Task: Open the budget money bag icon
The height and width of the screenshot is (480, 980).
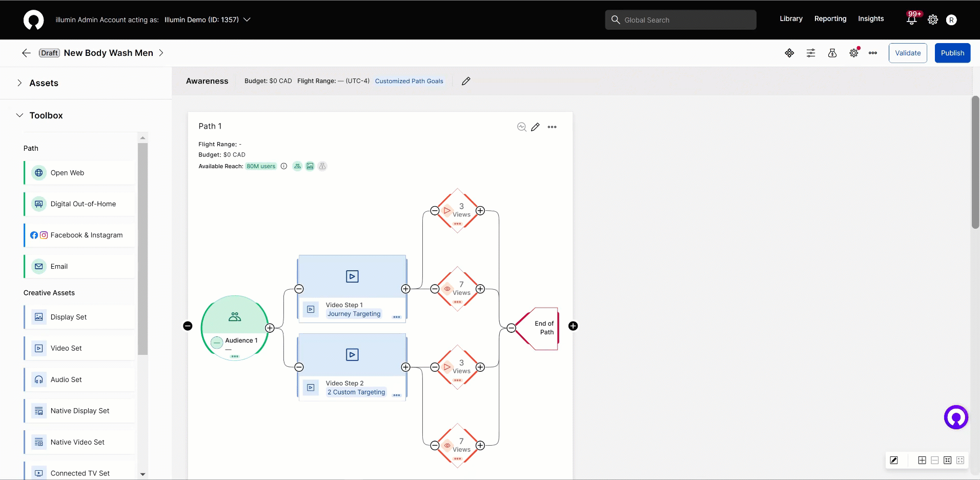Action: click(832, 53)
